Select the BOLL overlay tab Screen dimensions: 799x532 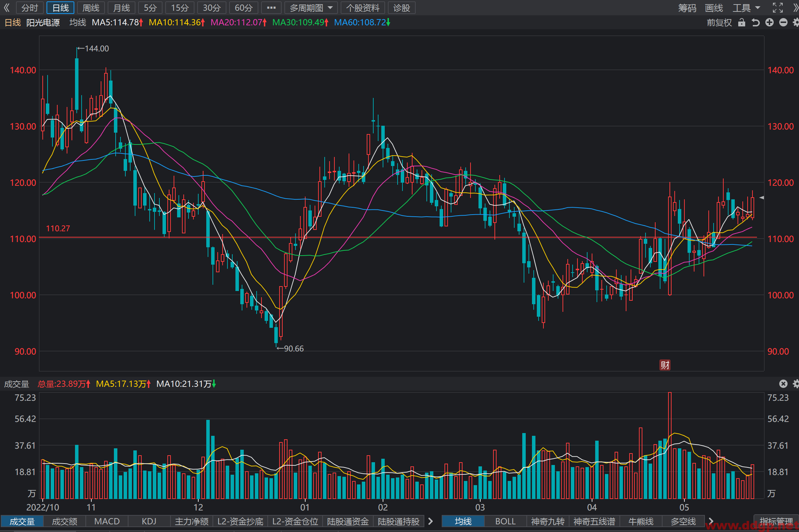pyautogui.click(x=505, y=521)
